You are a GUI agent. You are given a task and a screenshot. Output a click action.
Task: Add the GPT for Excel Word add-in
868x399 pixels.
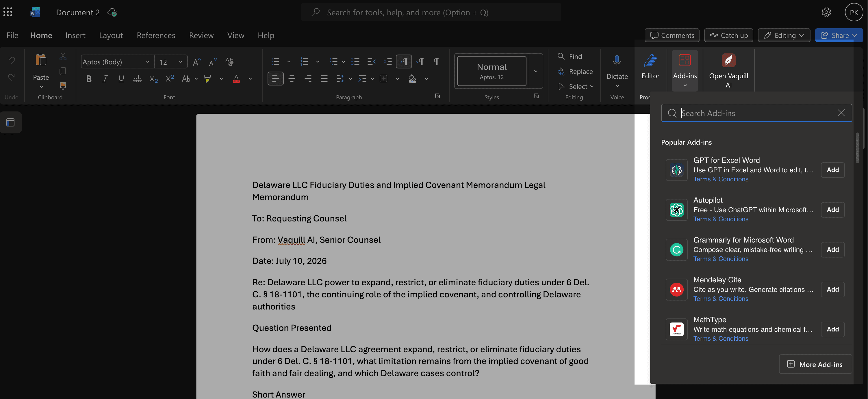click(x=833, y=170)
